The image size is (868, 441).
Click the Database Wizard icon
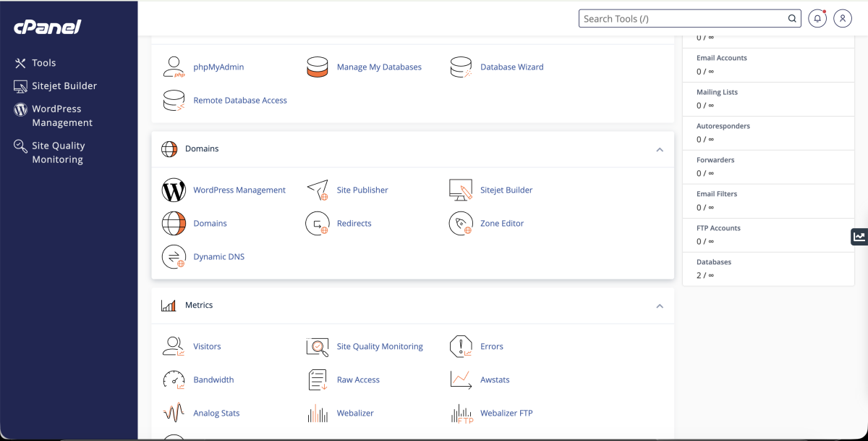pos(461,67)
